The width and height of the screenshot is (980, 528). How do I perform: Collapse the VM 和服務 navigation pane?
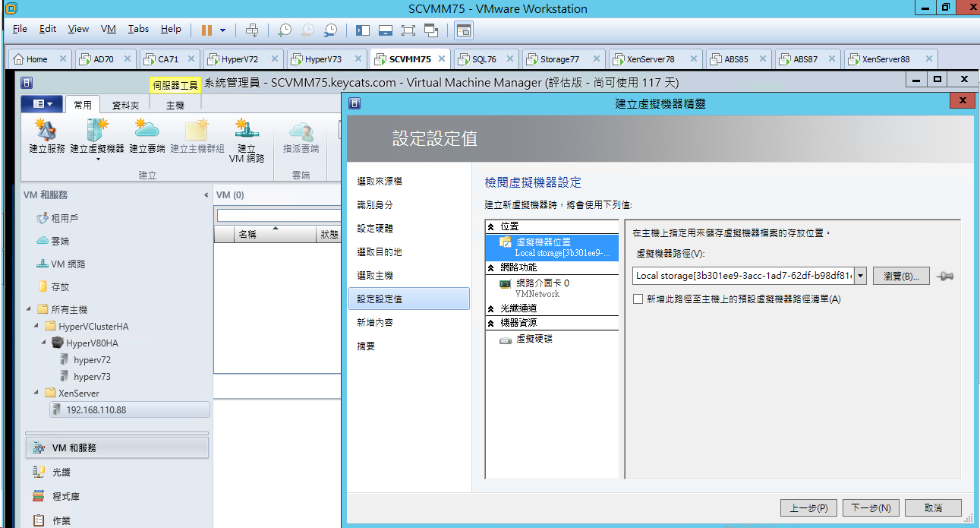(x=206, y=195)
